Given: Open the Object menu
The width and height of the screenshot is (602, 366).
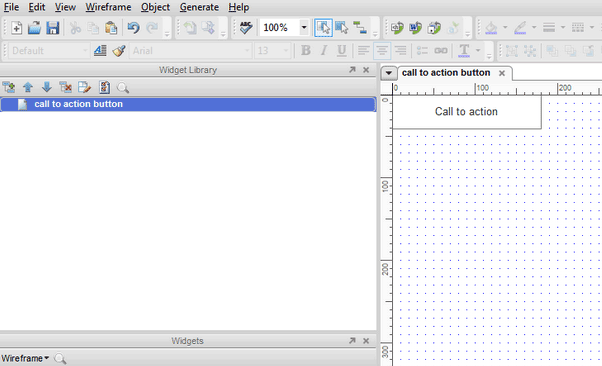Looking at the screenshot, I should (x=155, y=7).
